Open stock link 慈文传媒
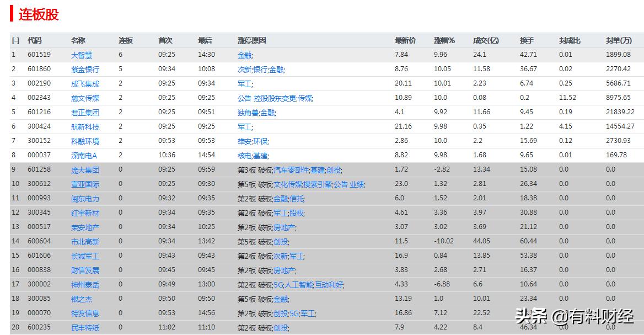Viewport: 644px width, 335px height. (85, 98)
